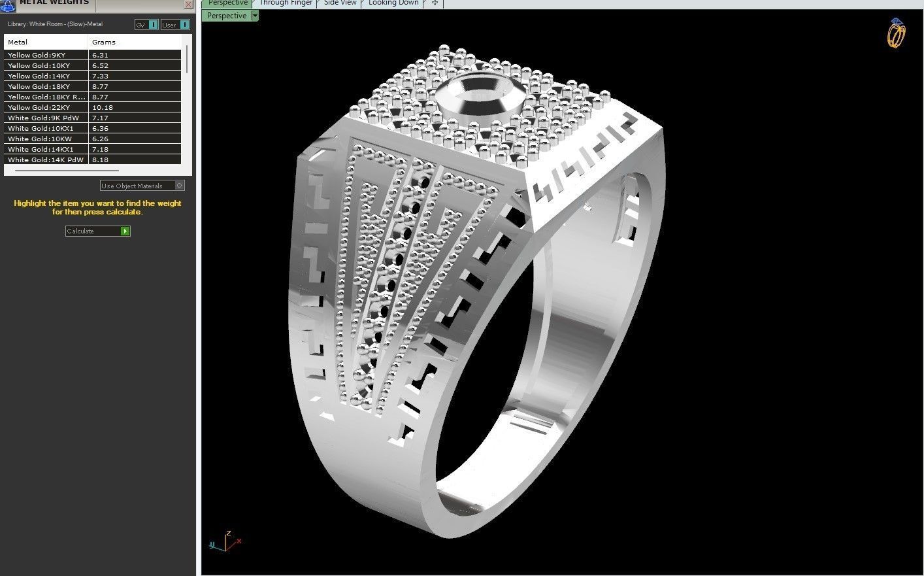Select the White Gold:10KW row
Image resolution: width=924 pixels, height=576 pixels.
pos(93,139)
